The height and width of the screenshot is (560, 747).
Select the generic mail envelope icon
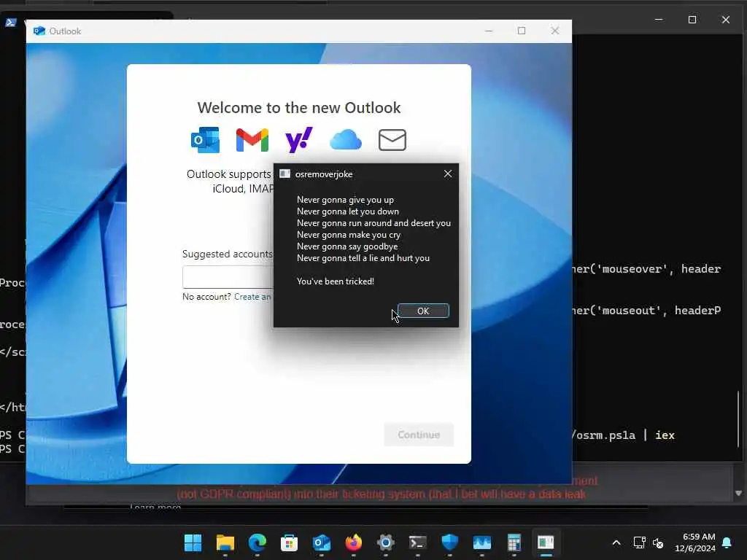[x=392, y=140]
